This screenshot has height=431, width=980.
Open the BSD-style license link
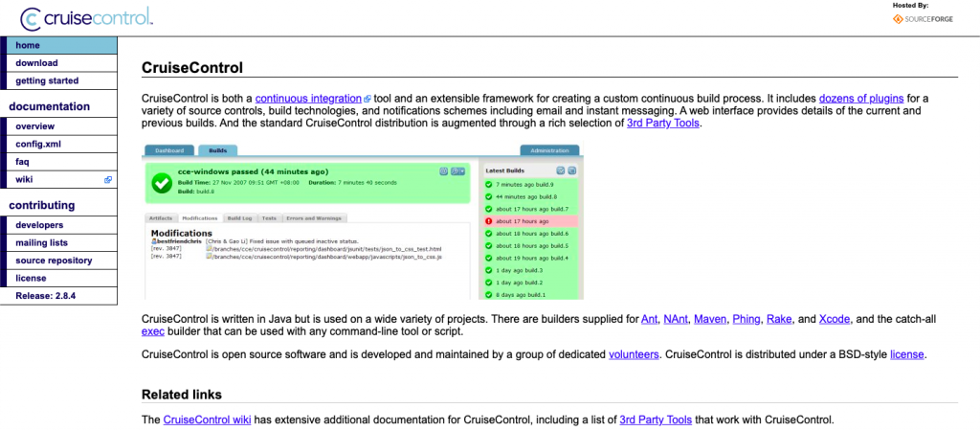[x=907, y=354]
